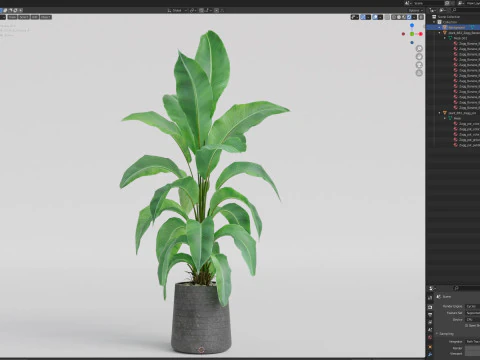Viewport: 480px width, 360px height.
Task: Click the Viewport samples field
Action: [473, 354]
